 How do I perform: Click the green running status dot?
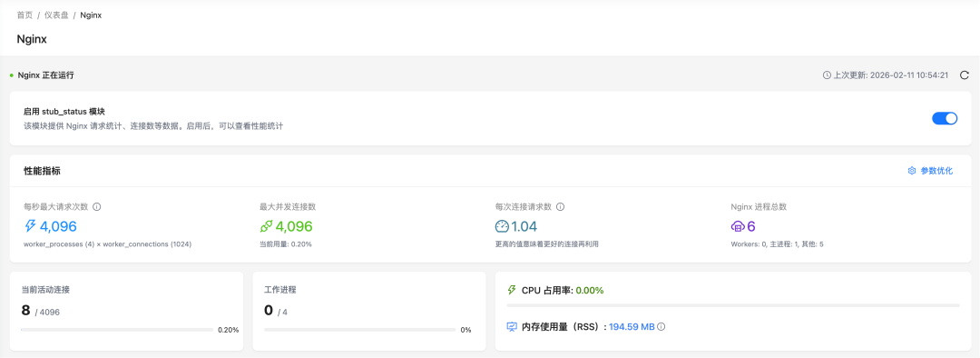coord(12,75)
